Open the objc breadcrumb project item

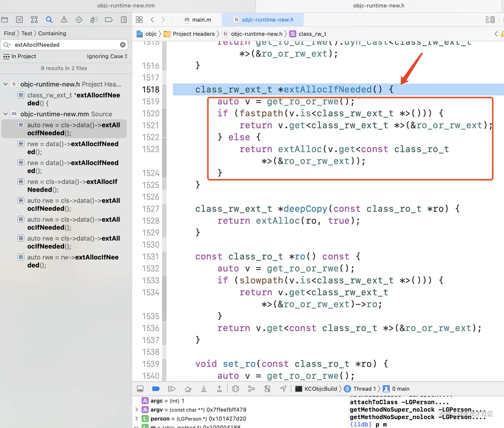pyautogui.click(x=147, y=34)
